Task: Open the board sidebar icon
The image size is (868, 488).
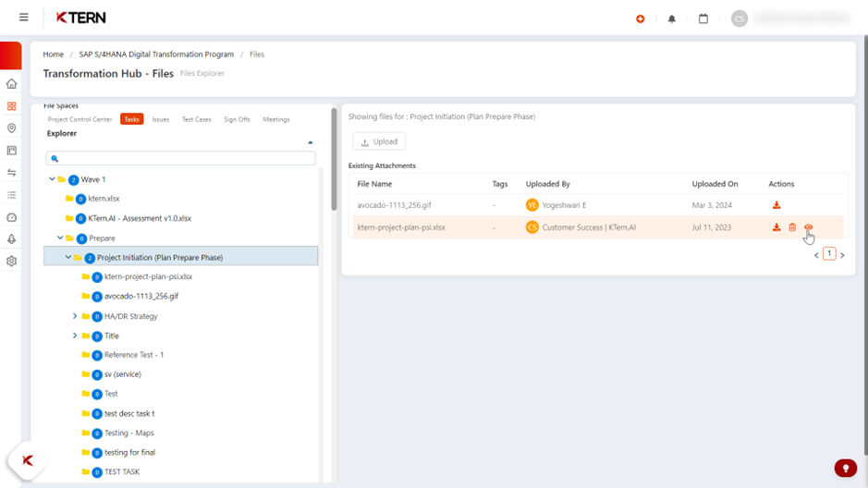Action: 12,151
